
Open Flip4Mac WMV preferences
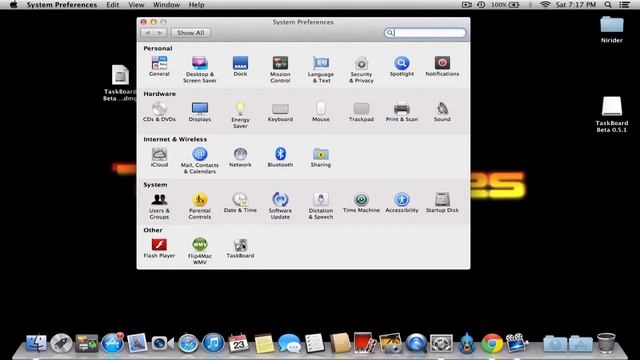click(x=200, y=251)
